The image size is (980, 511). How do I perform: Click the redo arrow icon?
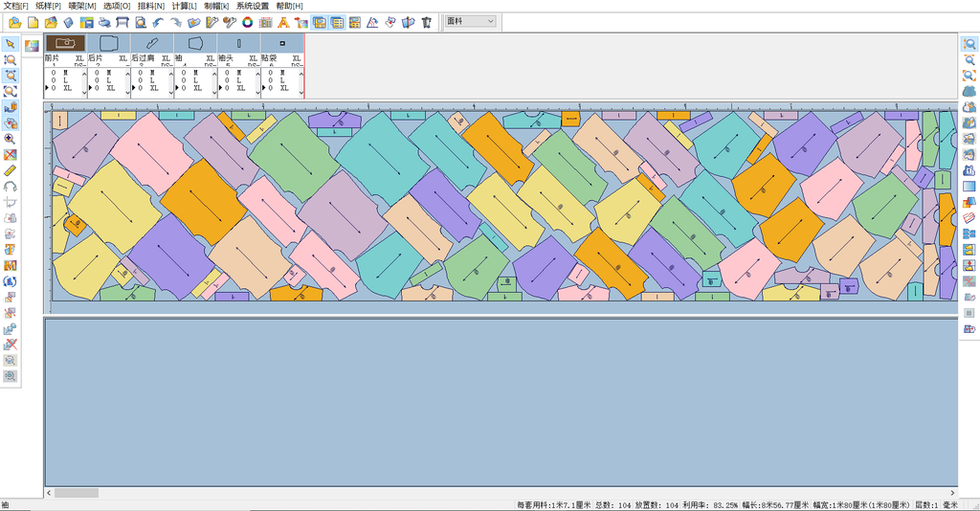click(x=175, y=21)
